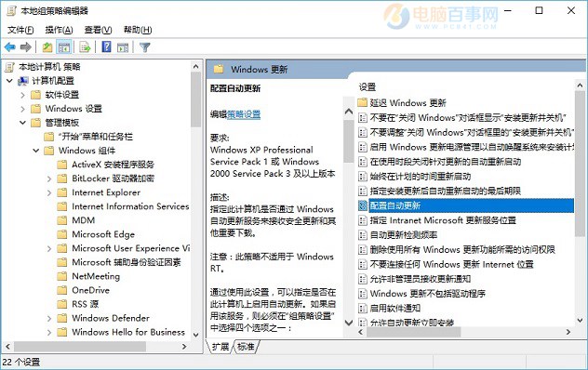Expand the BitLocker 驱动器加密 node

[49, 178]
